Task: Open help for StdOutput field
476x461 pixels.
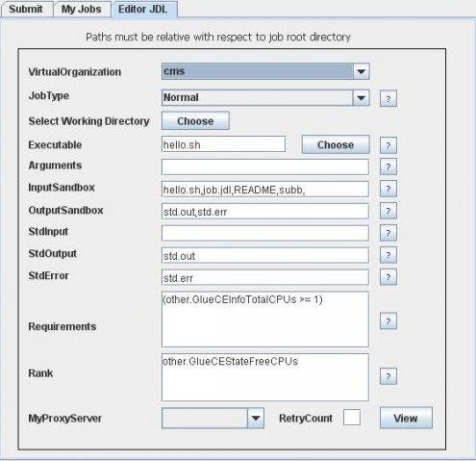Action: pos(388,255)
